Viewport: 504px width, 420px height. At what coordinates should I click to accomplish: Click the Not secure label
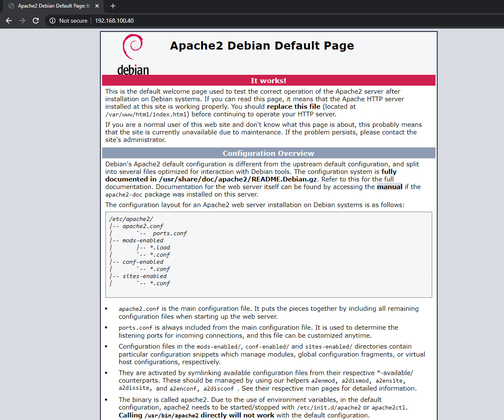coord(73,21)
